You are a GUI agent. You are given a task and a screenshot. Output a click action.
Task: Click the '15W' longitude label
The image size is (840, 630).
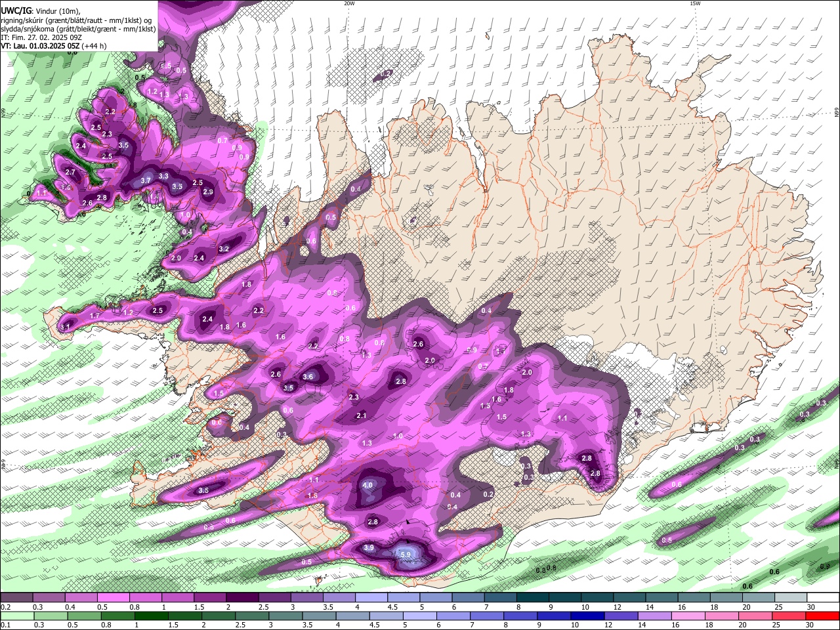click(x=695, y=3)
